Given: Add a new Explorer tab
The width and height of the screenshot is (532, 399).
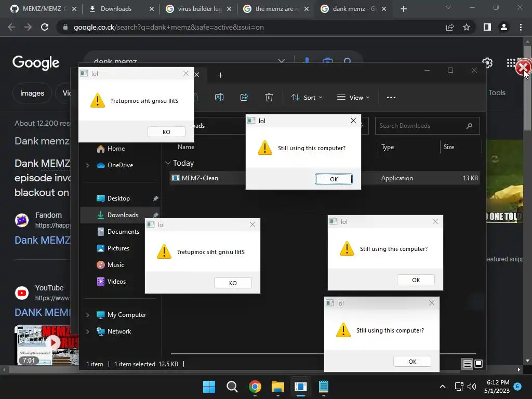Looking at the screenshot, I should [x=220, y=75].
